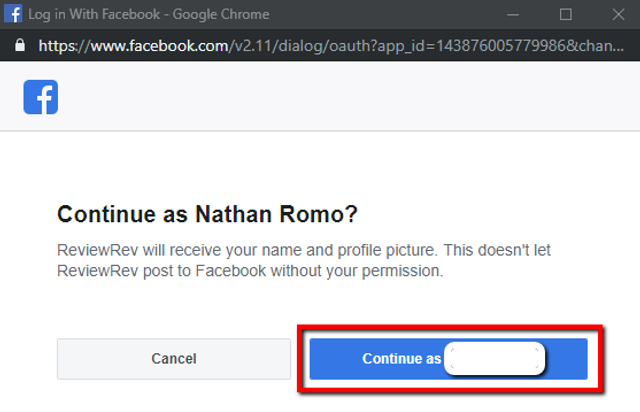
Task: Click the window title 'Log in With Facebook'
Action: 94,14
